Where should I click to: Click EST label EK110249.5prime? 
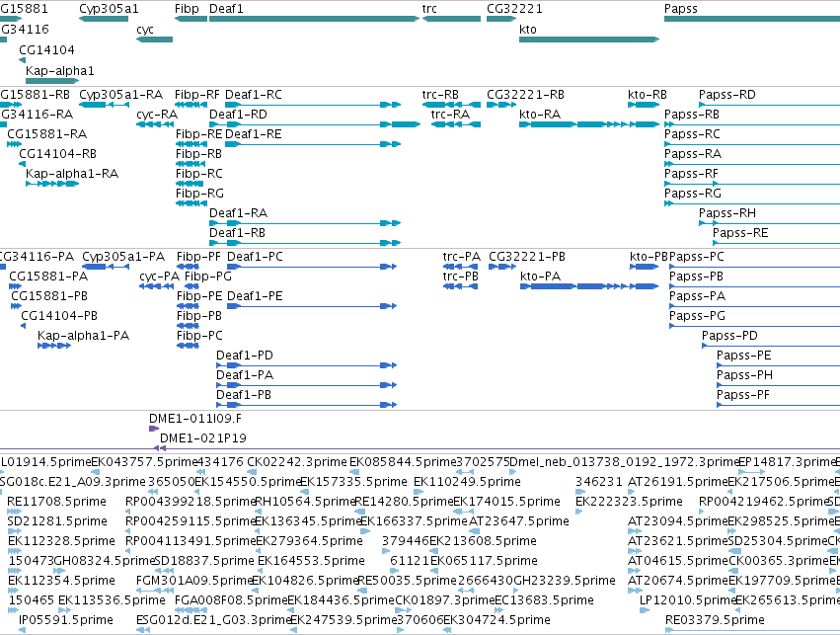coord(467,482)
